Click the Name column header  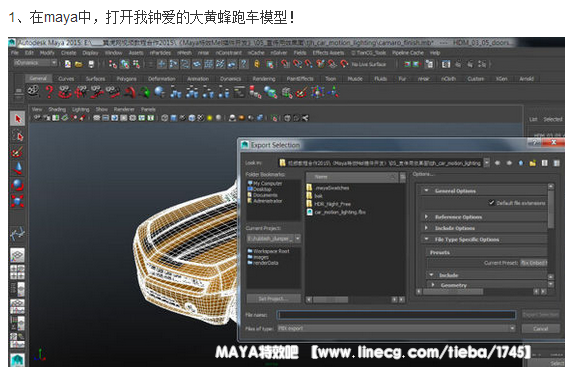click(x=352, y=177)
